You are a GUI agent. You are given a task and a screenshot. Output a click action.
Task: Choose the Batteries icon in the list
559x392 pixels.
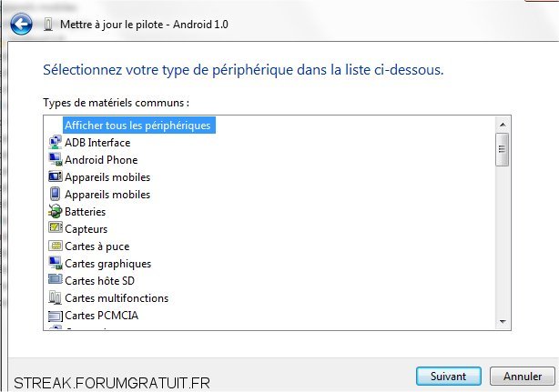pos(55,211)
